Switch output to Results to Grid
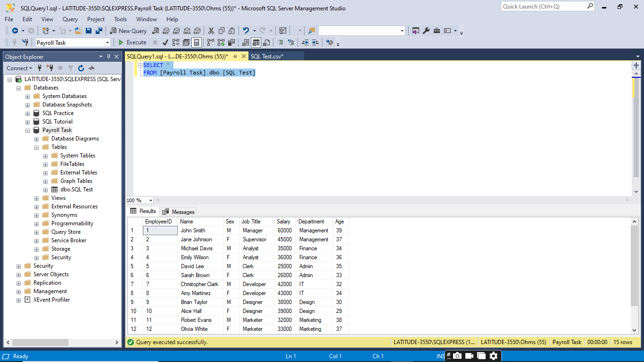 click(x=256, y=42)
